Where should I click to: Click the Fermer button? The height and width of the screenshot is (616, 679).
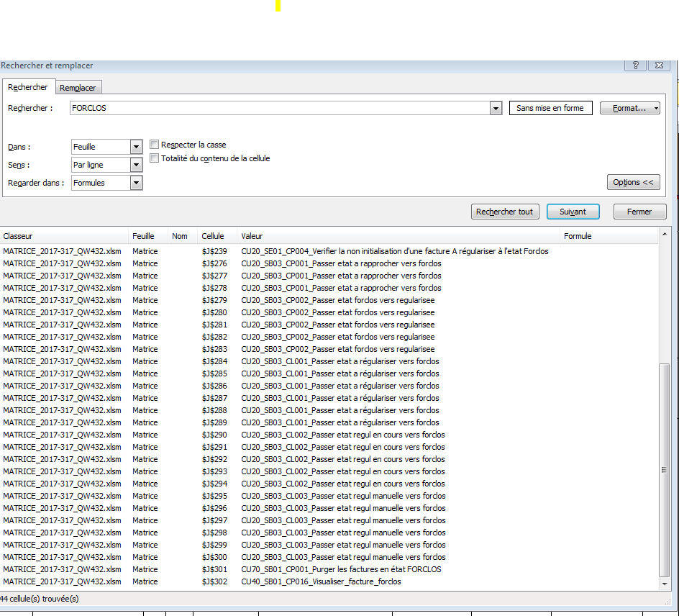[x=639, y=212]
